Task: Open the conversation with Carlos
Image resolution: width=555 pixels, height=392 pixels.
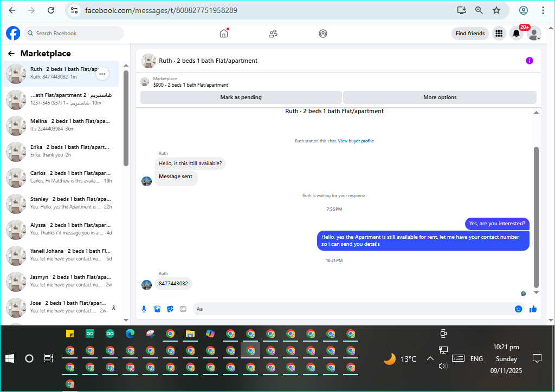Action: [61, 178]
